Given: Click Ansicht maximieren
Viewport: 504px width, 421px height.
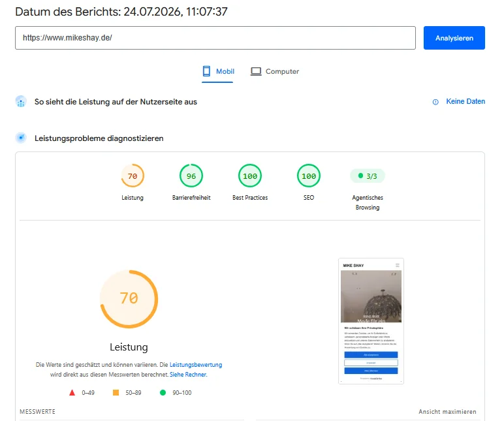Looking at the screenshot, I should coord(447,412).
